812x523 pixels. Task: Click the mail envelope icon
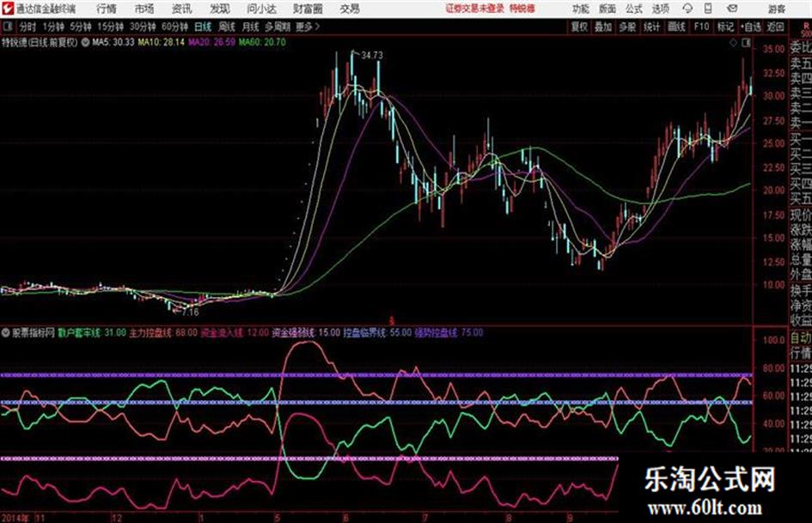point(732,9)
